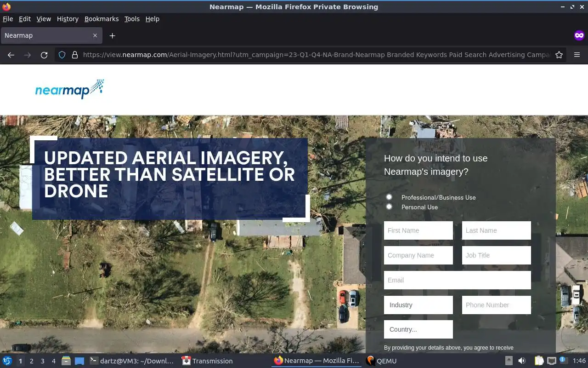Viewport: 588px width, 368px height.
Task: Open the tracking protection shield icon
Action: pos(62,55)
